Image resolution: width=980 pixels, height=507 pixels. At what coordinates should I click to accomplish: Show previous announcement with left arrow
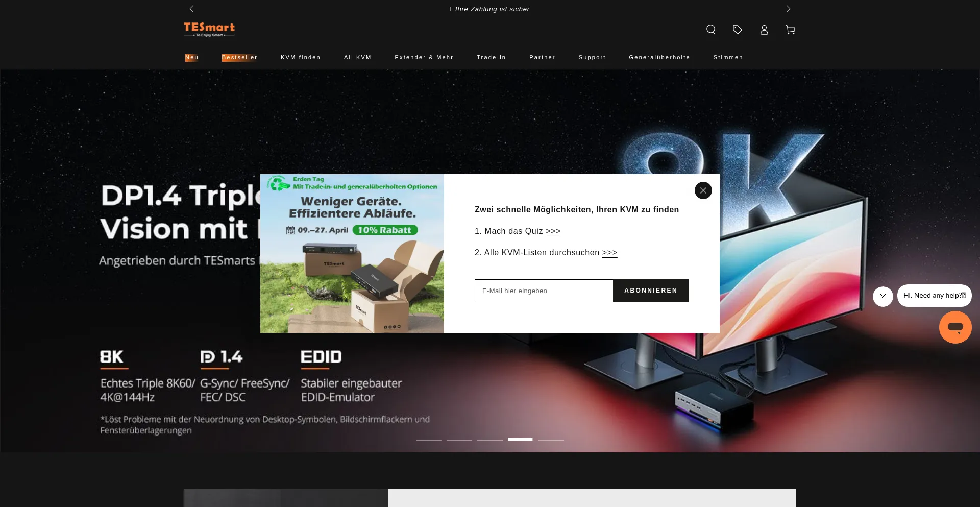coord(191,9)
